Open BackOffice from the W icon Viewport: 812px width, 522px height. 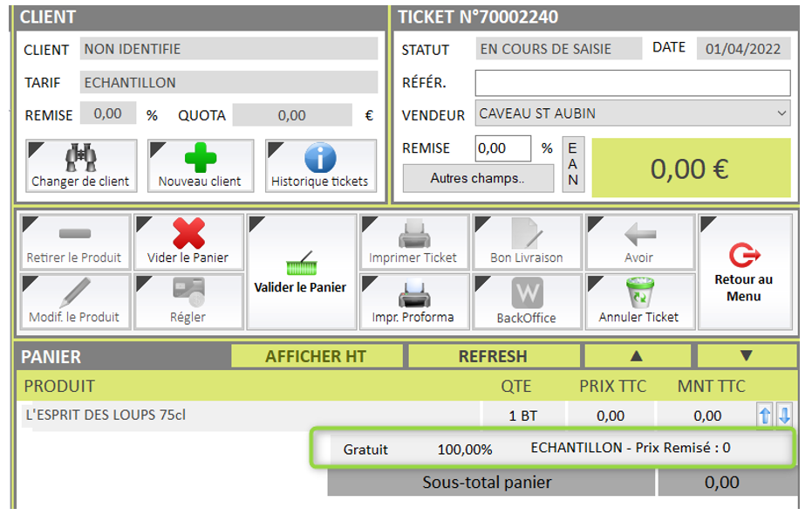pos(526,301)
